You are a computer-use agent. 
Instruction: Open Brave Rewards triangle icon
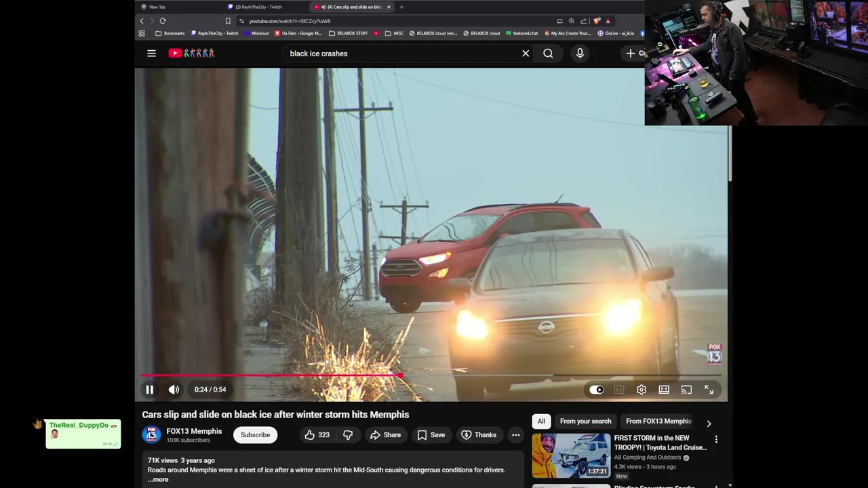point(608,21)
